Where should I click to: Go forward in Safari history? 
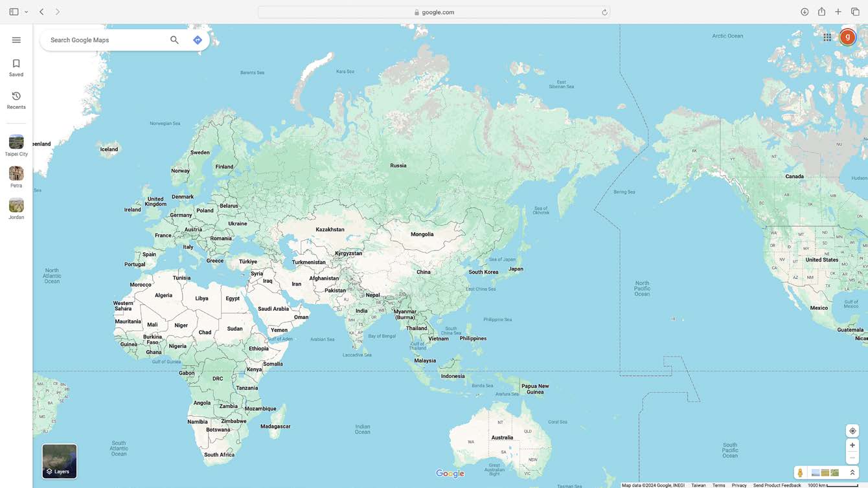[58, 12]
